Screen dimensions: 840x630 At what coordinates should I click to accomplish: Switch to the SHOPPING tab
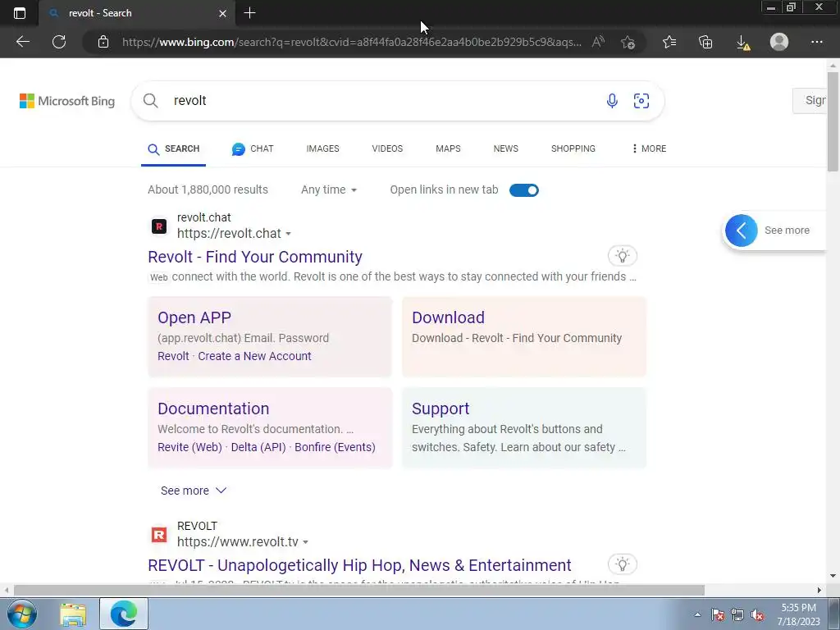point(573,149)
